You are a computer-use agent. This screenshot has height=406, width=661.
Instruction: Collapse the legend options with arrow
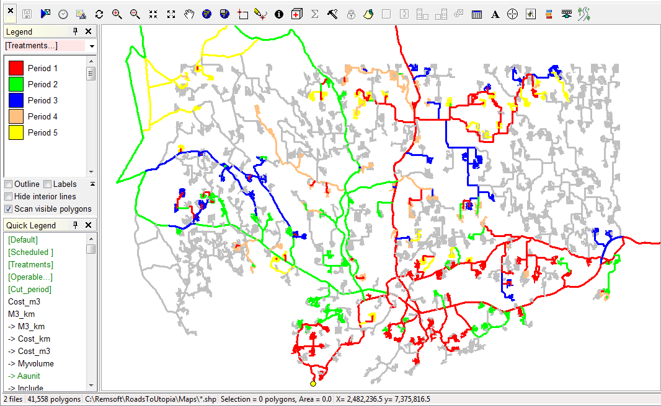[x=92, y=184]
